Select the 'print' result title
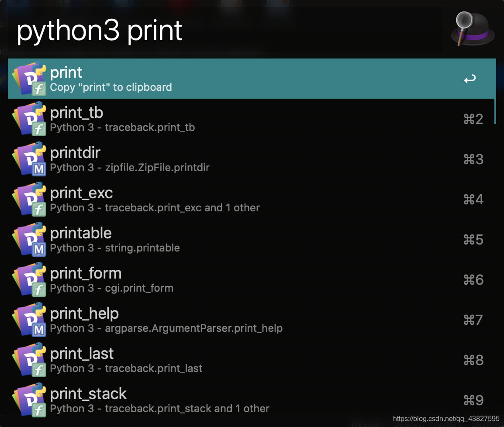 (x=66, y=72)
